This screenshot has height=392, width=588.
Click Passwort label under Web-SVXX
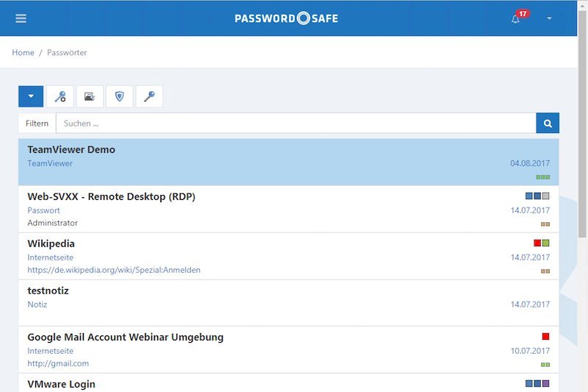[43, 210]
